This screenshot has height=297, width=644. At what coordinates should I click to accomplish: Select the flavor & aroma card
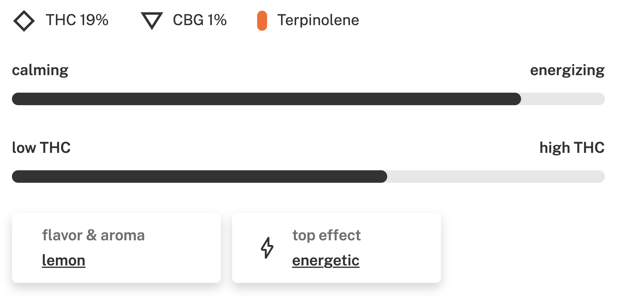[x=116, y=248]
